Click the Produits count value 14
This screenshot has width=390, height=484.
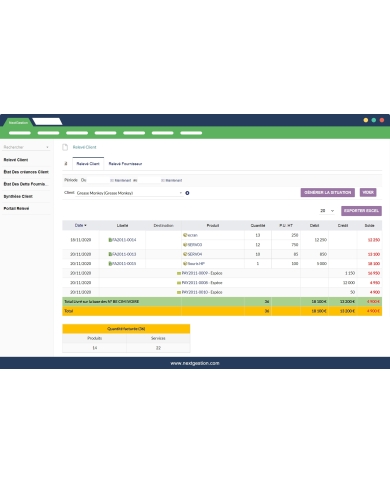pyautogui.click(x=95, y=348)
